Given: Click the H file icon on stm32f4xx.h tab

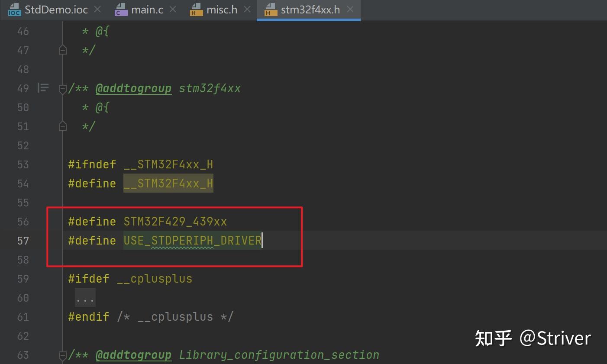Looking at the screenshot, I should coord(271,10).
